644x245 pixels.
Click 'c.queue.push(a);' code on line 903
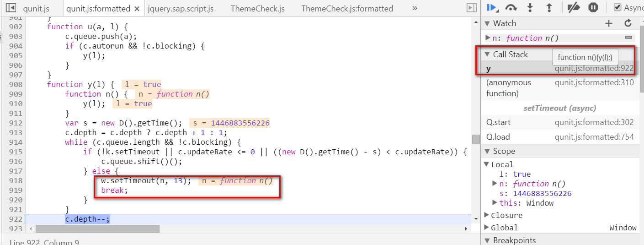pyautogui.click(x=101, y=36)
